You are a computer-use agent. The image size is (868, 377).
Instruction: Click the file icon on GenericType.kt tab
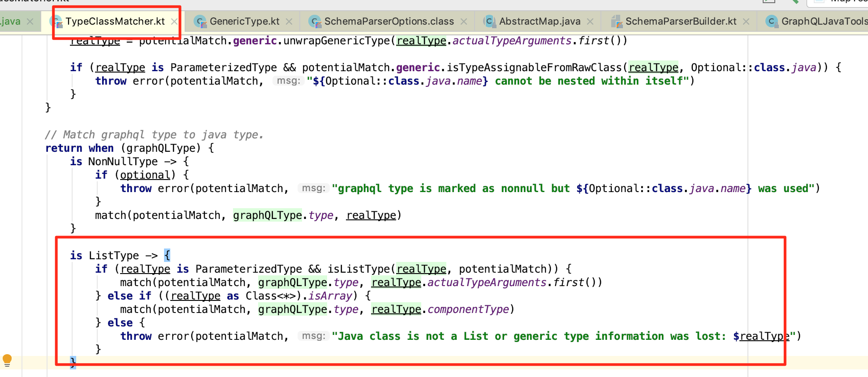click(200, 21)
